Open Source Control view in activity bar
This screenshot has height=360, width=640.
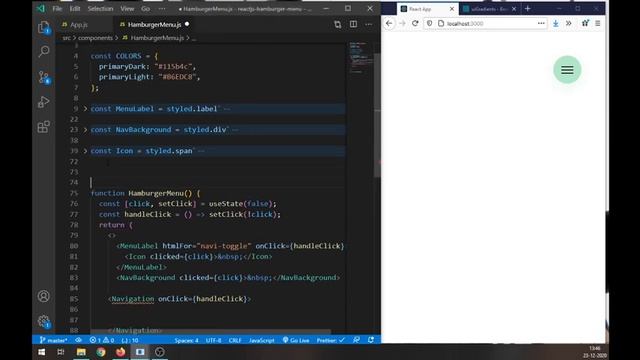point(44,77)
